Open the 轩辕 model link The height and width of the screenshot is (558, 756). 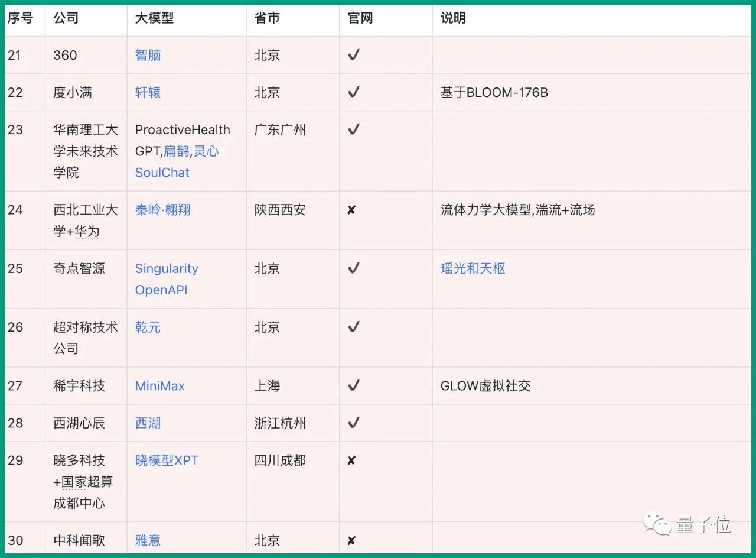coord(148,92)
